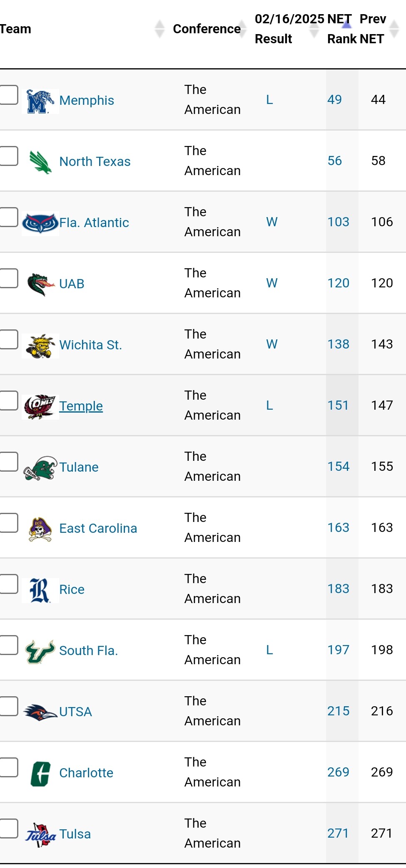Tick the checkbox next to Tulsa

[x=8, y=828]
